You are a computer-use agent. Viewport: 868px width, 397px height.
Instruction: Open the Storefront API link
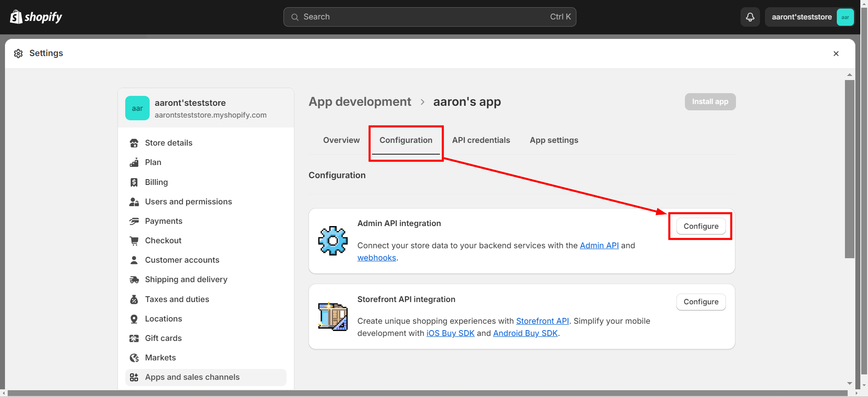(542, 321)
